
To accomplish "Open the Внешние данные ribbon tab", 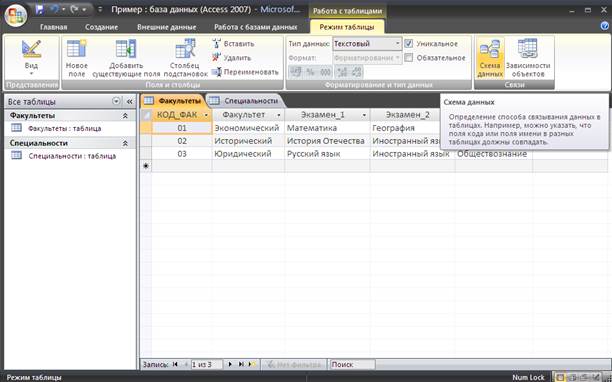I will (x=167, y=27).
